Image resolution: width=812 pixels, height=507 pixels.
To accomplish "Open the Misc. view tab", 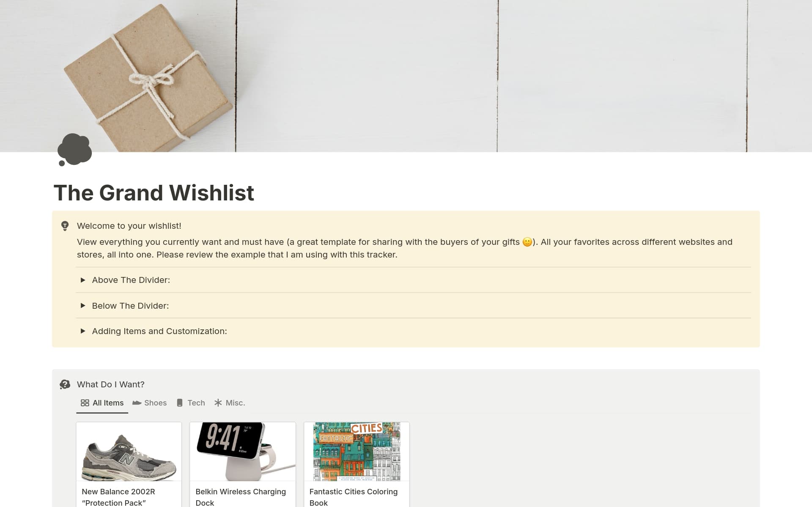I will 230,403.
